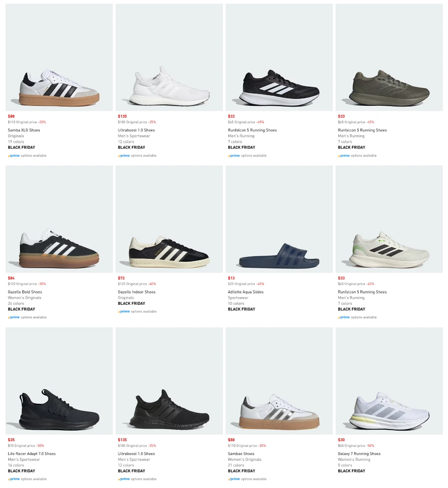Open the Gazelle Indoor Shoes title link

tap(136, 292)
